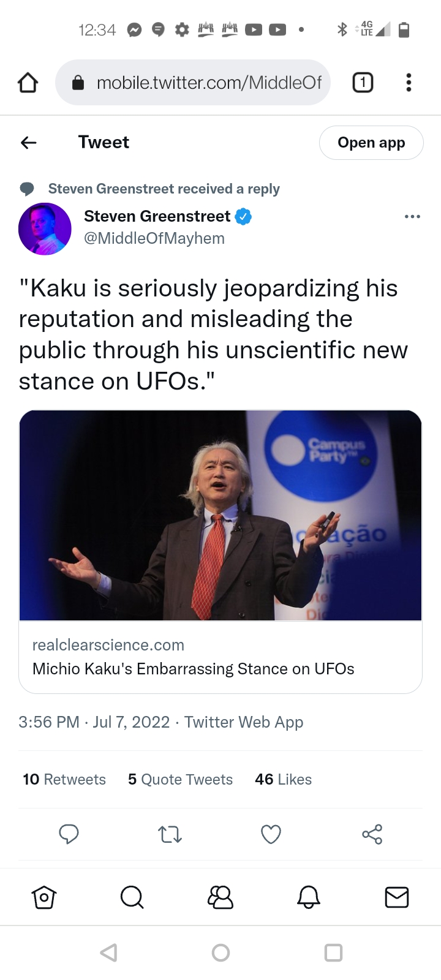Tap the browser home icon
The width and height of the screenshot is (441, 980).
click(x=28, y=82)
